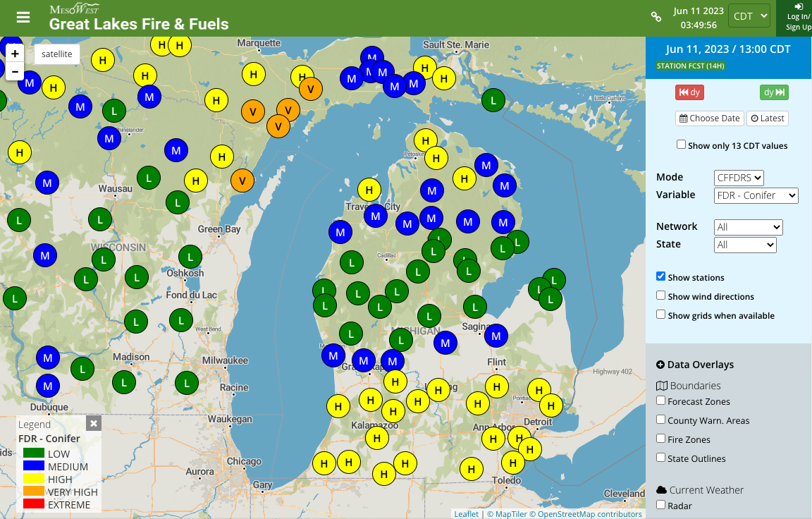Image resolution: width=812 pixels, height=519 pixels.
Task: Close the FDR legend panel
Action: pyautogui.click(x=94, y=423)
